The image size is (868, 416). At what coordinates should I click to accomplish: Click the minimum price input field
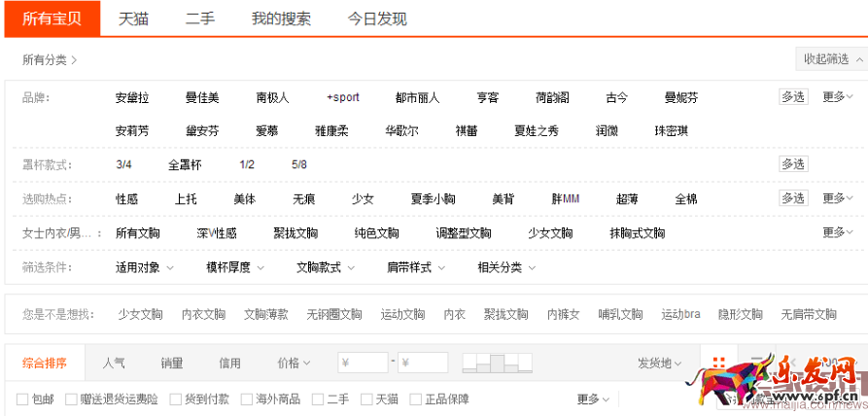[364, 363]
